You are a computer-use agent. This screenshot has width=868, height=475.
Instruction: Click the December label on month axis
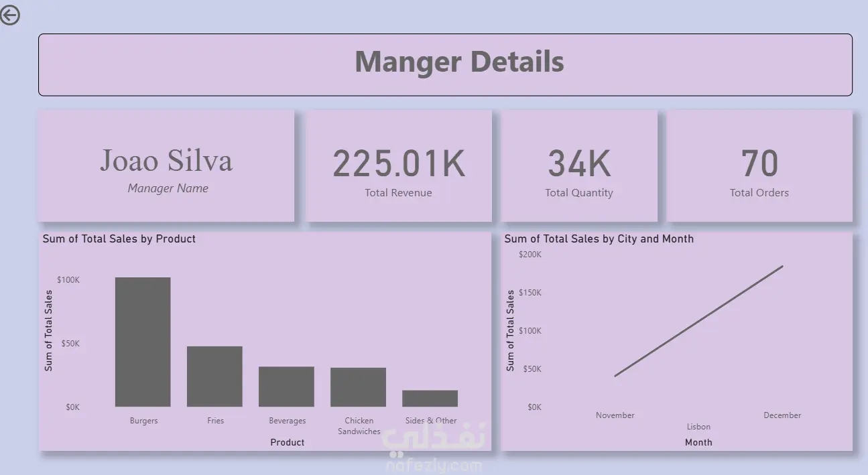(x=782, y=415)
